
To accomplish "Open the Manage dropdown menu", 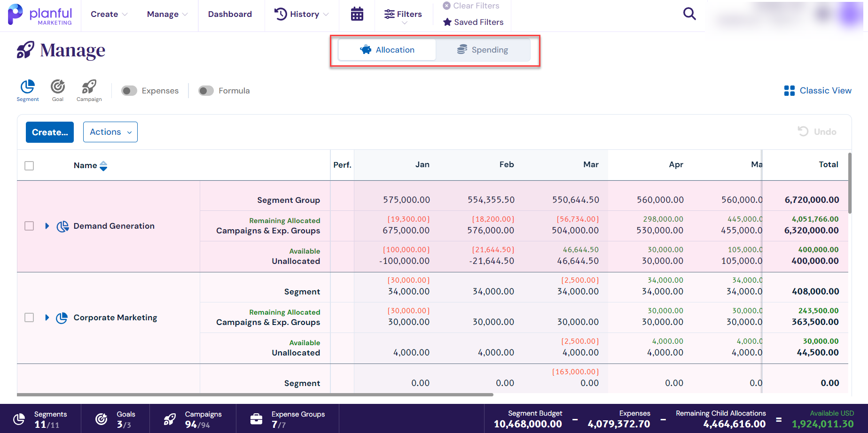I will click(167, 14).
